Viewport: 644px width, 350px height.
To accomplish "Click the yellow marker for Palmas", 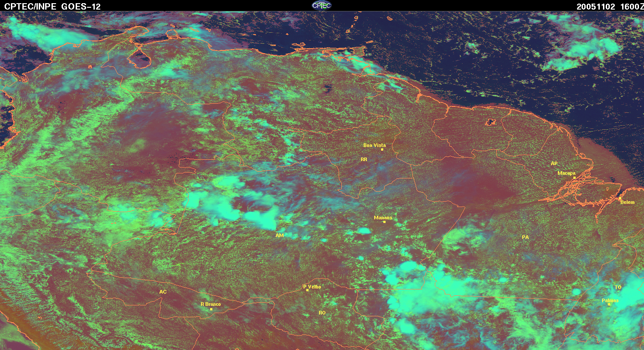I will pos(608,304).
